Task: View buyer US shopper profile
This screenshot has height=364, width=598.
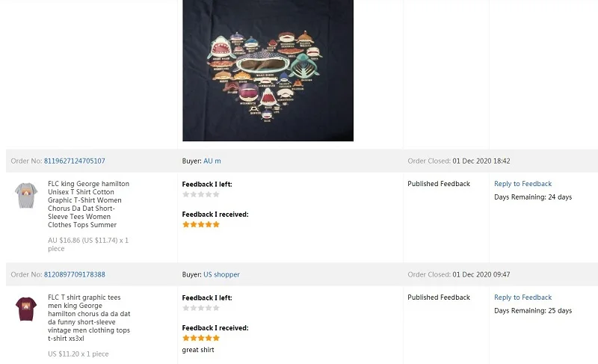Action: [x=221, y=274]
